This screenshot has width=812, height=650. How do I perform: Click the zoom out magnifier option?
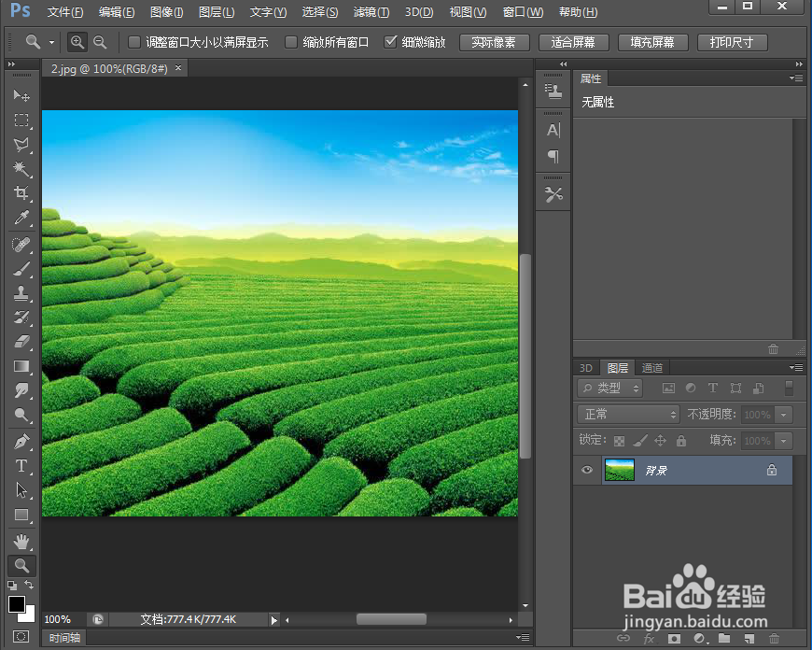click(x=100, y=42)
